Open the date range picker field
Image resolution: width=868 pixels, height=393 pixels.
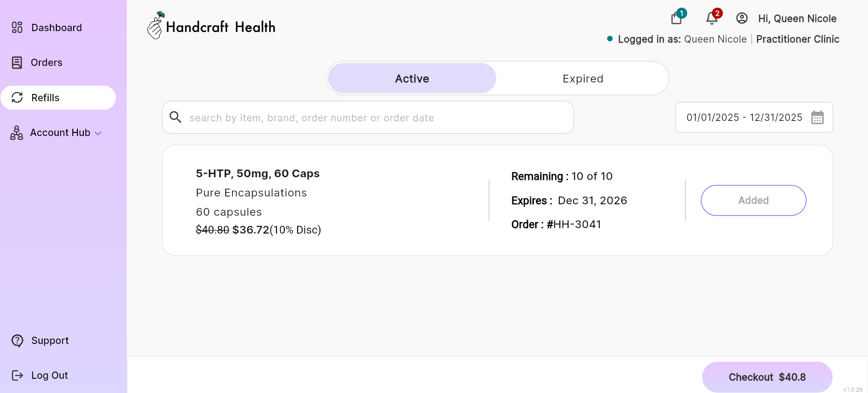click(744, 118)
